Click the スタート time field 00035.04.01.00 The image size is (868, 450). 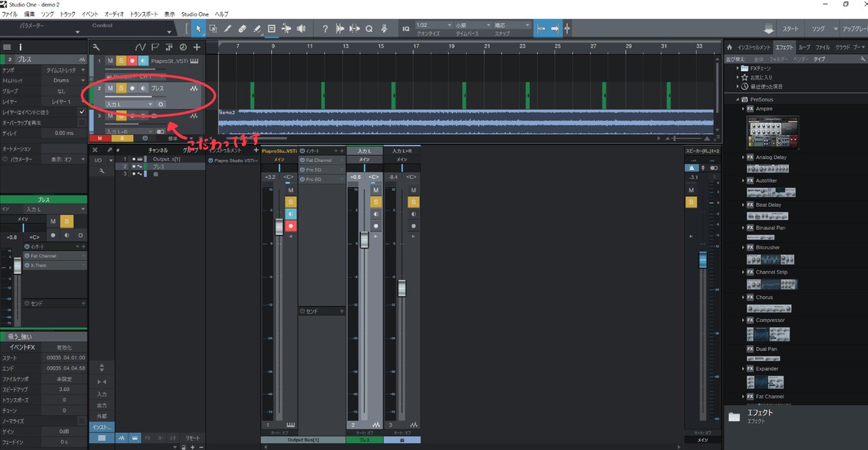click(65, 358)
